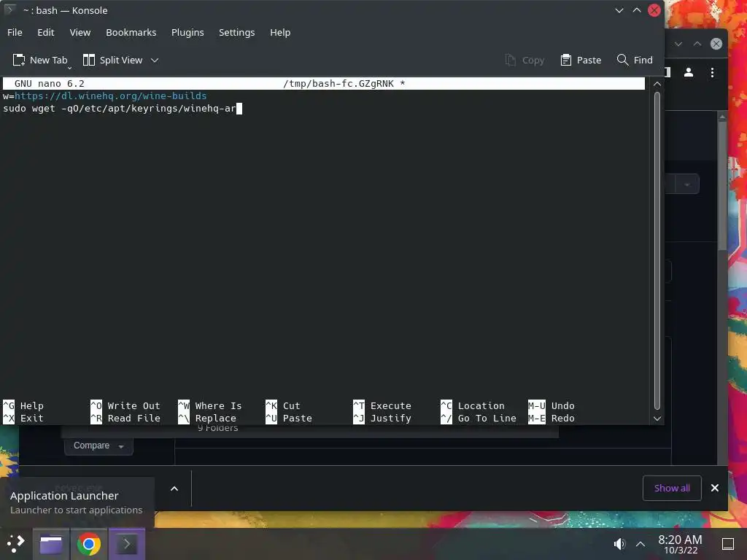
Task: Click the M-U Undo shortcut label
Action: 551,405
